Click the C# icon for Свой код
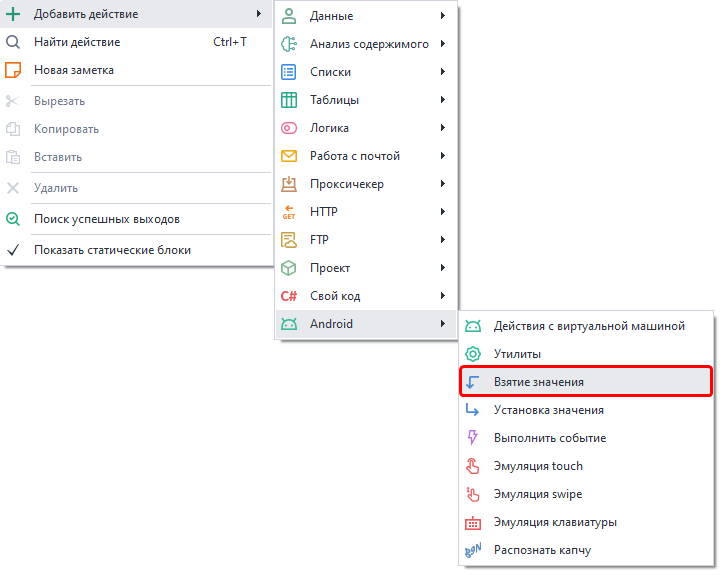Viewport: 726px width, 578px height. pyautogui.click(x=289, y=296)
